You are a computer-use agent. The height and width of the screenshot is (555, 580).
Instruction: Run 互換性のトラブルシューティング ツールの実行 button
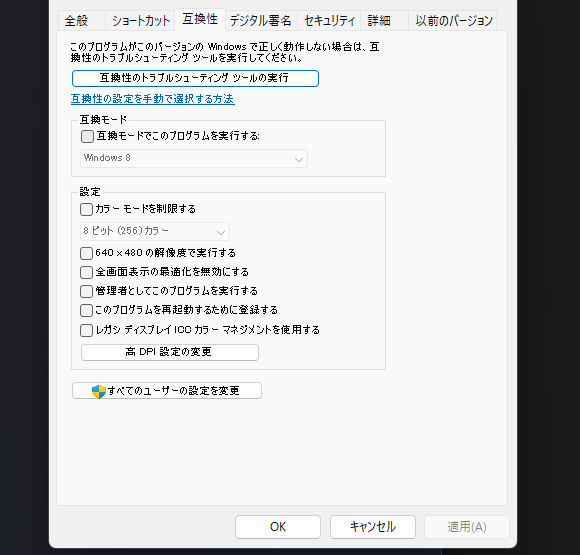pos(195,78)
